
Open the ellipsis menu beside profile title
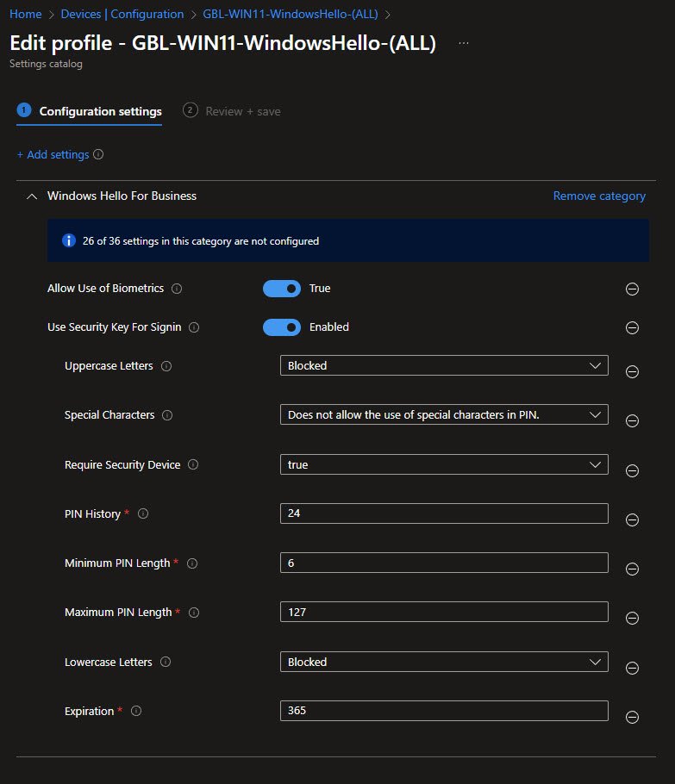click(x=464, y=43)
